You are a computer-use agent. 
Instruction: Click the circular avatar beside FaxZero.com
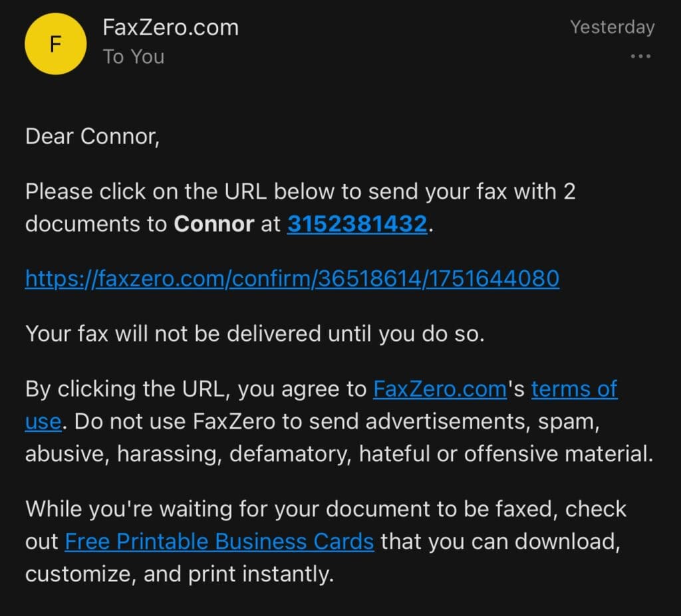(55, 43)
